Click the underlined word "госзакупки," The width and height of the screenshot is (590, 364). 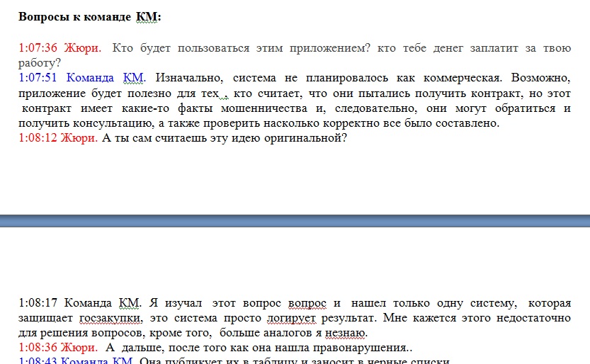click(x=111, y=318)
